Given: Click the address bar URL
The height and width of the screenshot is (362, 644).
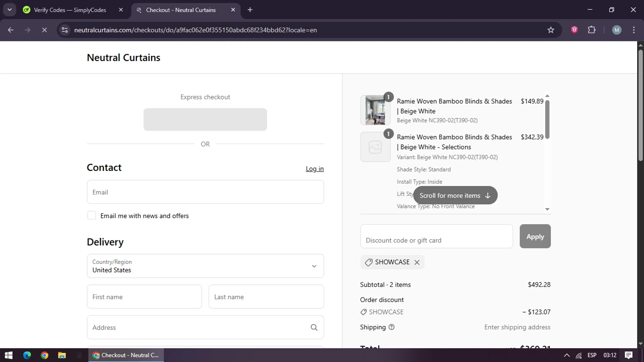Looking at the screenshot, I should (x=195, y=30).
